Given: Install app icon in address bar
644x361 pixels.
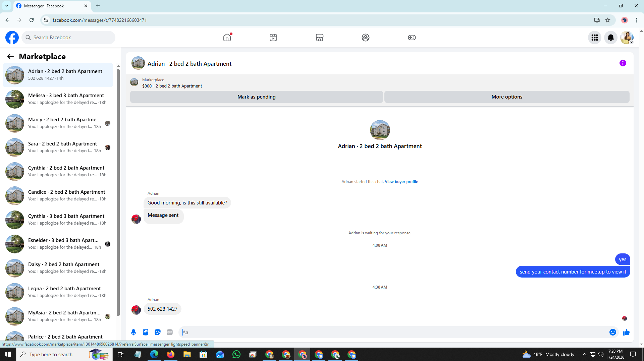Looking at the screenshot, I should point(597,20).
